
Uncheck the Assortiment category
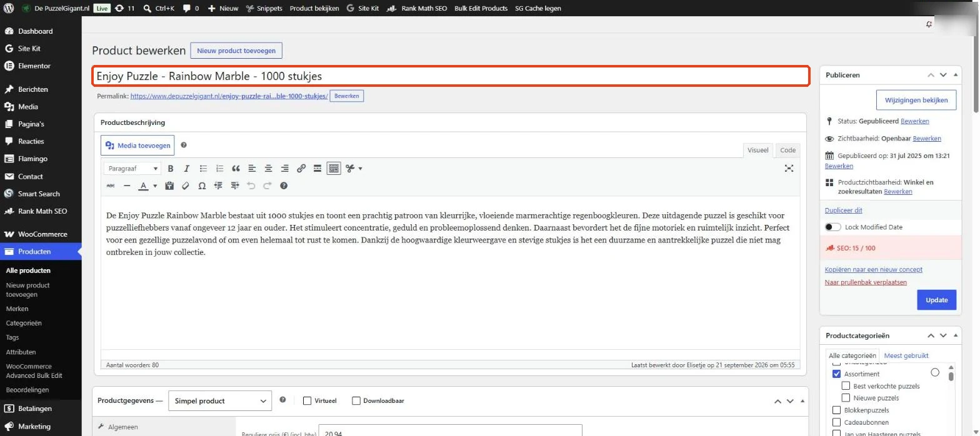pyautogui.click(x=836, y=374)
